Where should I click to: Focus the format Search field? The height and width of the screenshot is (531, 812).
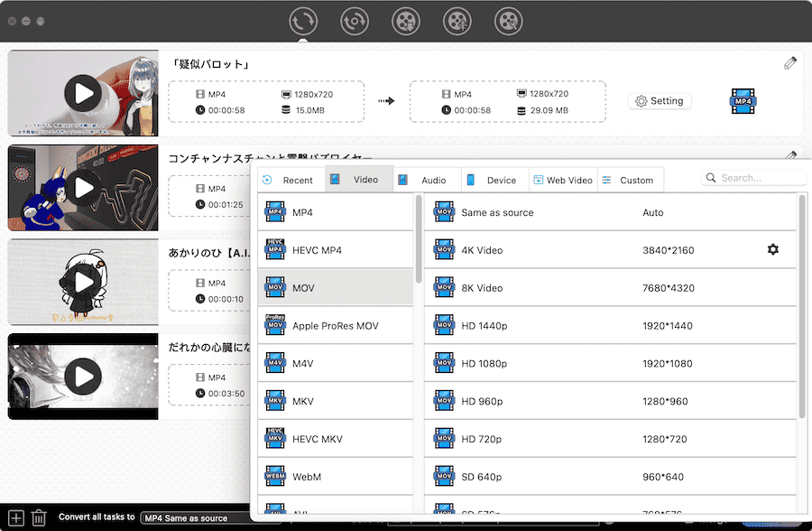[753, 178]
